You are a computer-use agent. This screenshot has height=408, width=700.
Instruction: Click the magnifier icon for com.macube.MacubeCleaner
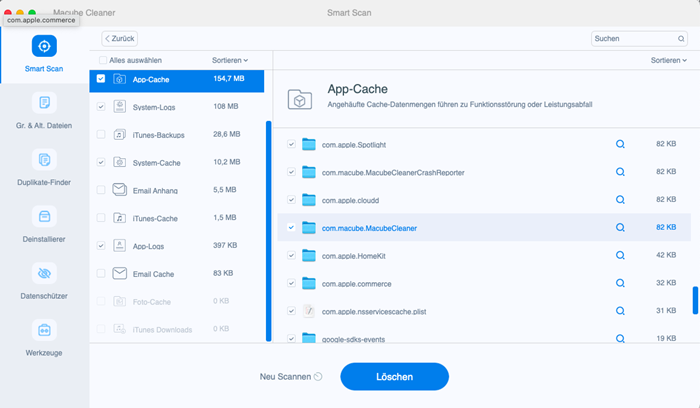point(620,228)
